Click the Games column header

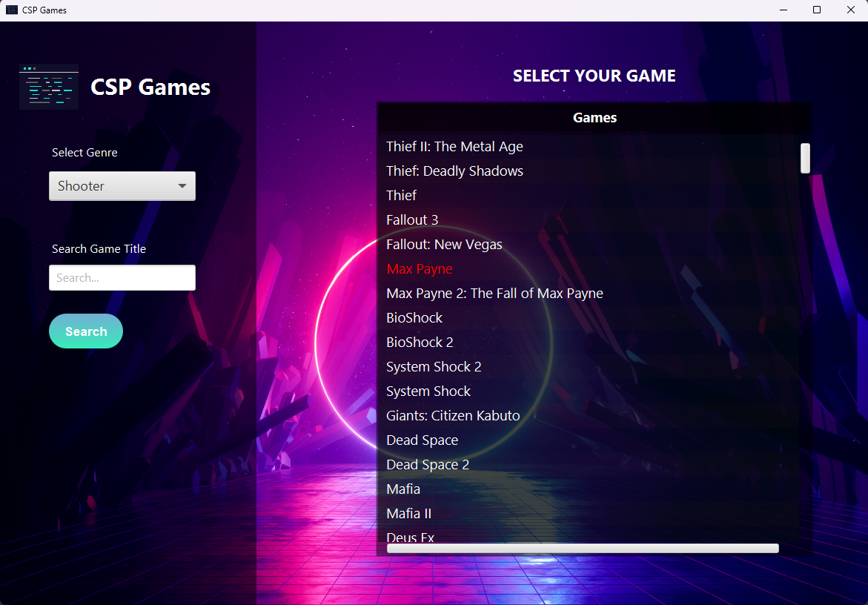(x=594, y=118)
